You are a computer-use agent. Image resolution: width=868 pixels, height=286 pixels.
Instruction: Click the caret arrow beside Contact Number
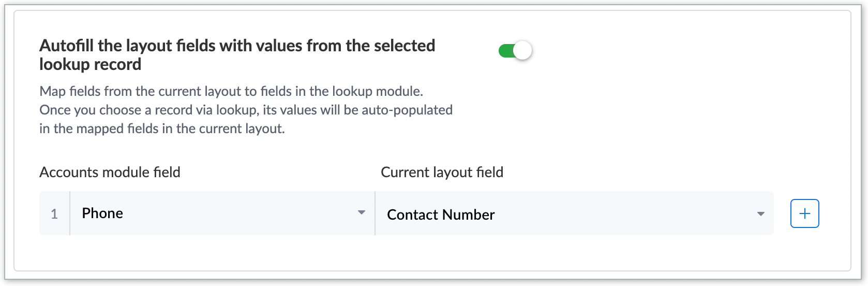760,214
